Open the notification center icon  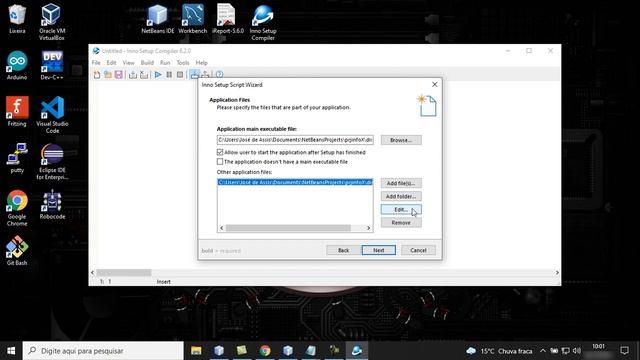click(624, 351)
